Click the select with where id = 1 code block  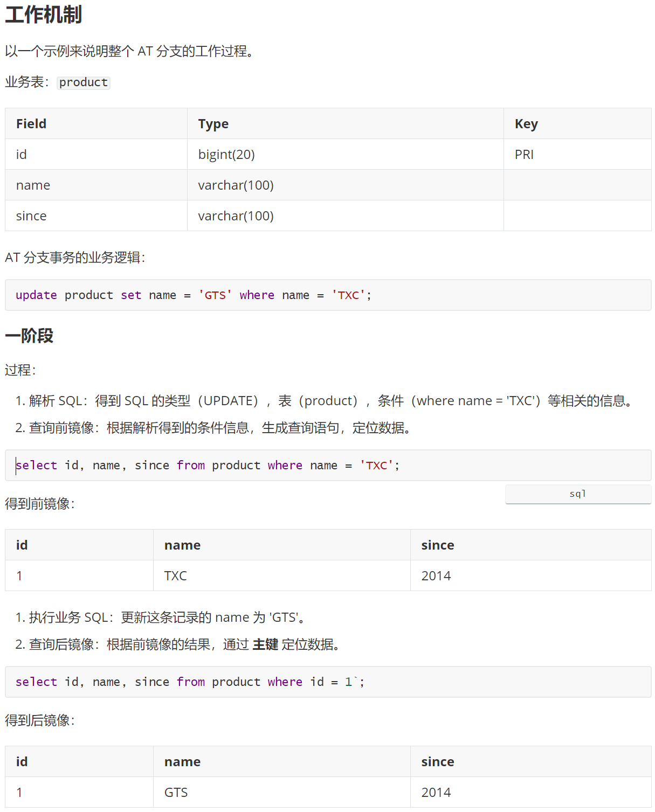click(x=189, y=682)
